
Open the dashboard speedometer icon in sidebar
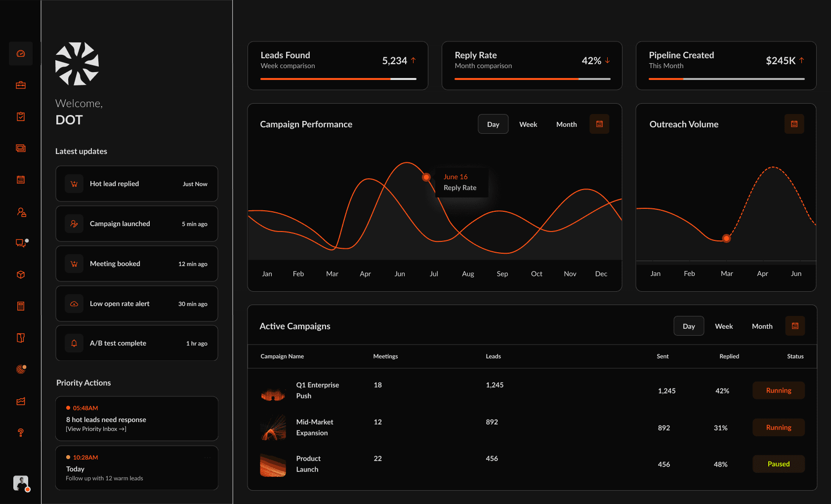pyautogui.click(x=20, y=53)
